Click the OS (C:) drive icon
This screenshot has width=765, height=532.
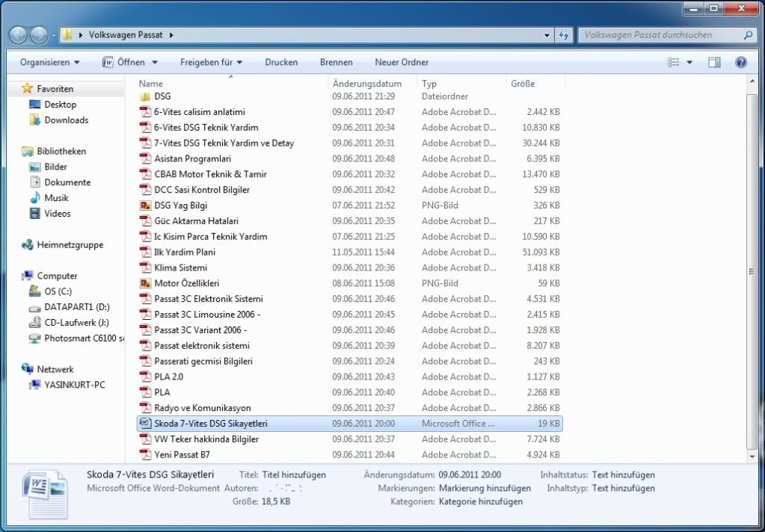(34, 291)
